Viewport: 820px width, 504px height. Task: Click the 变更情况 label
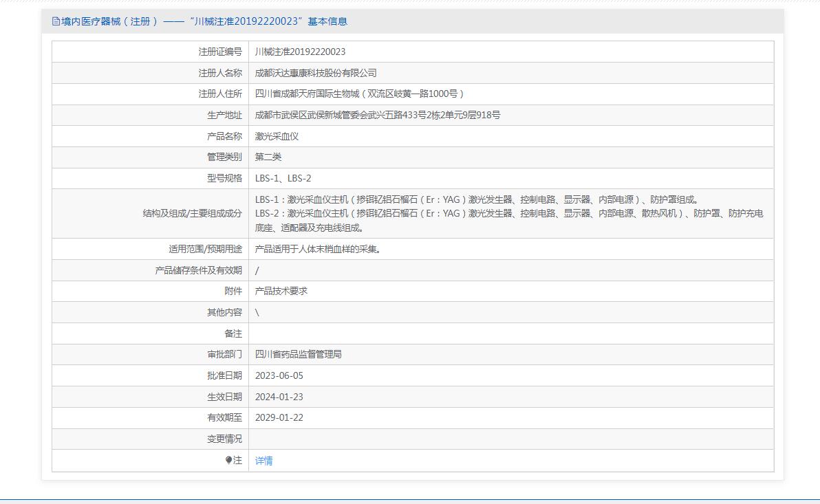pyautogui.click(x=224, y=439)
